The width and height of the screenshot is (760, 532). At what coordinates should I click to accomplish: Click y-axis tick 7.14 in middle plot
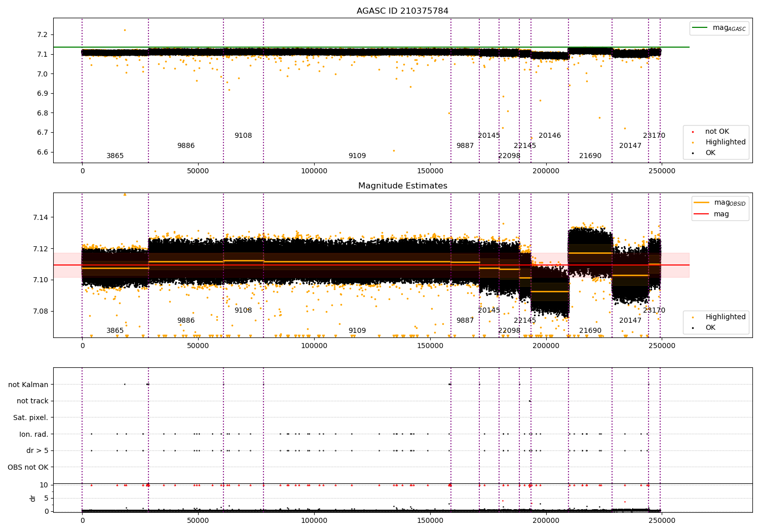pyautogui.click(x=41, y=218)
